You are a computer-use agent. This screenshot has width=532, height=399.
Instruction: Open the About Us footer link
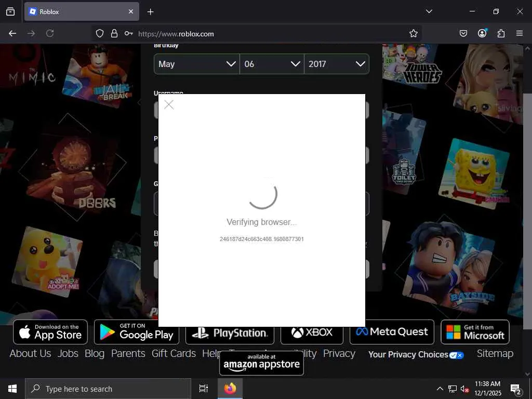pos(30,353)
